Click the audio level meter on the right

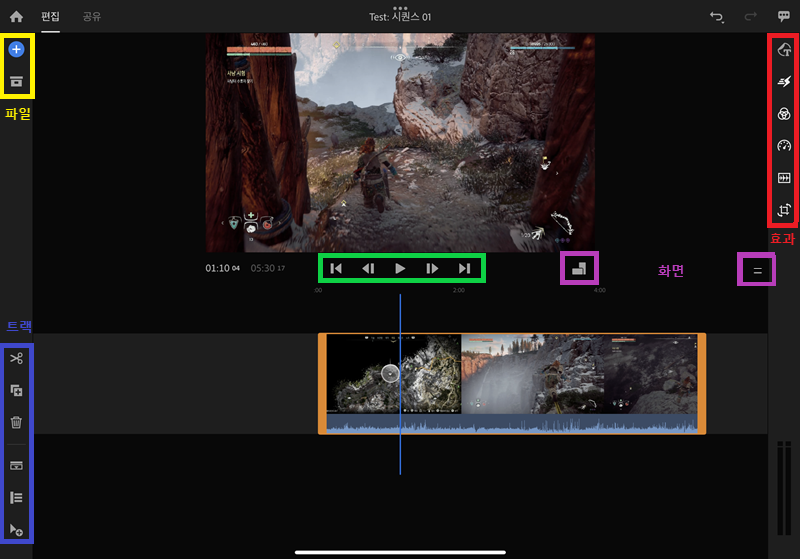pos(784,488)
